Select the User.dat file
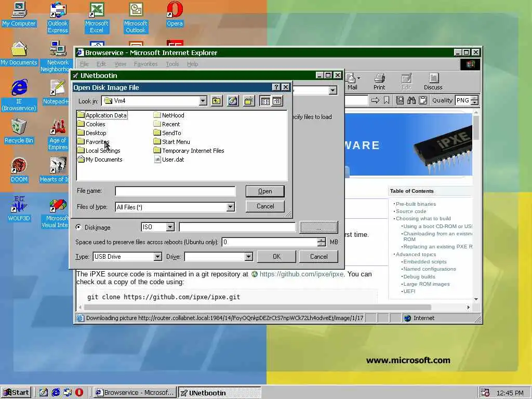Viewport: 532px width, 399px height. [x=169, y=159]
